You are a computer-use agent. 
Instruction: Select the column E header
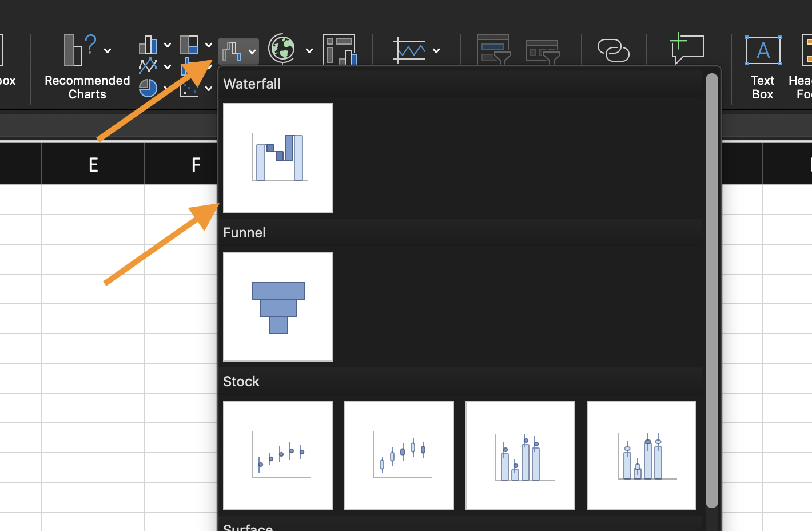tap(93, 165)
